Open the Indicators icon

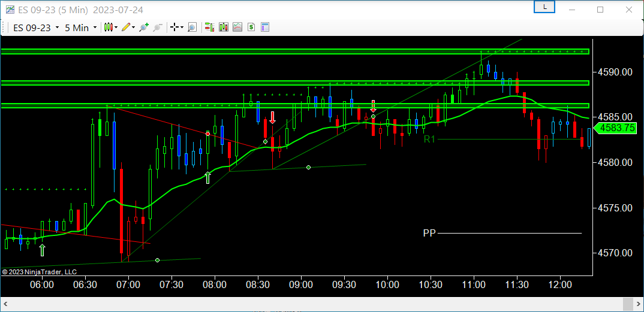[237, 28]
